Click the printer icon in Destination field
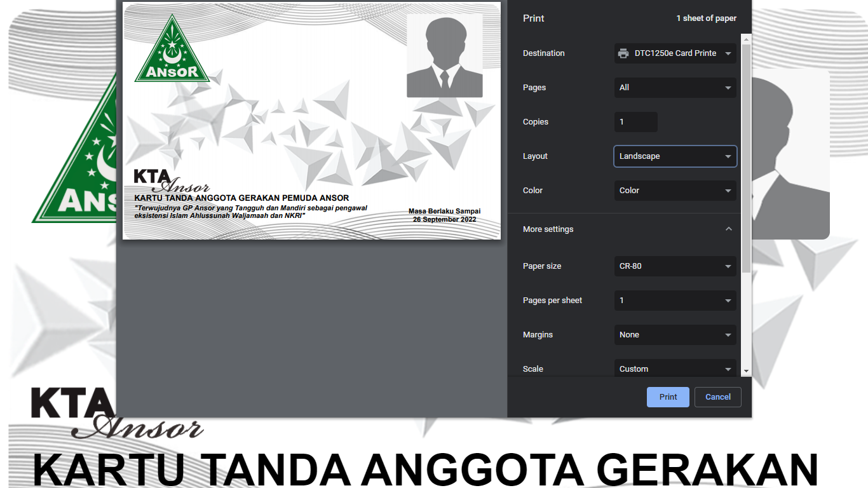 pyautogui.click(x=623, y=53)
